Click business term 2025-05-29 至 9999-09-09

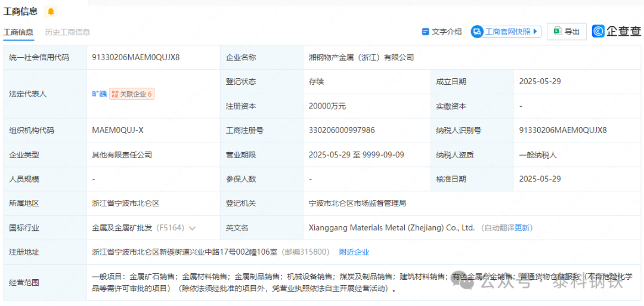click(357, 155)
